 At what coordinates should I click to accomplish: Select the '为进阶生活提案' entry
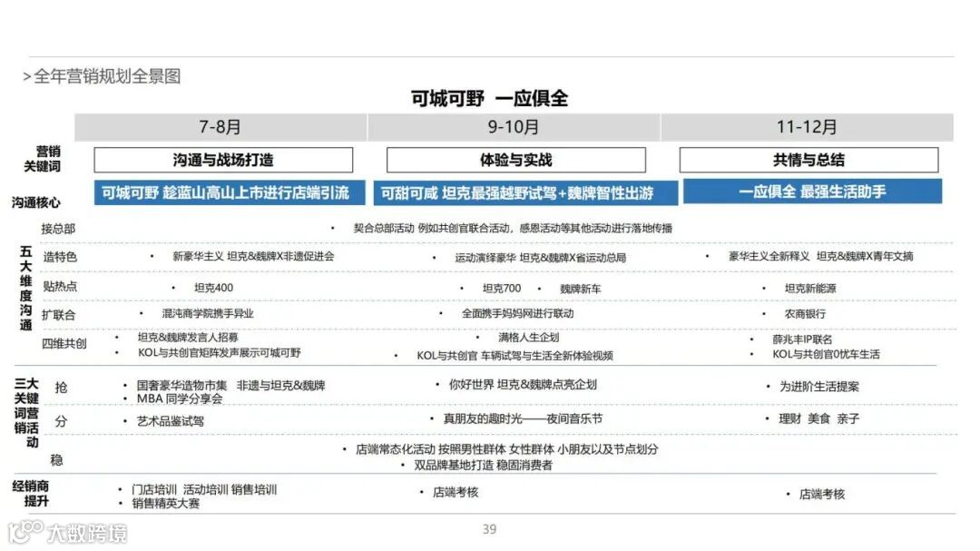[818, 387]
